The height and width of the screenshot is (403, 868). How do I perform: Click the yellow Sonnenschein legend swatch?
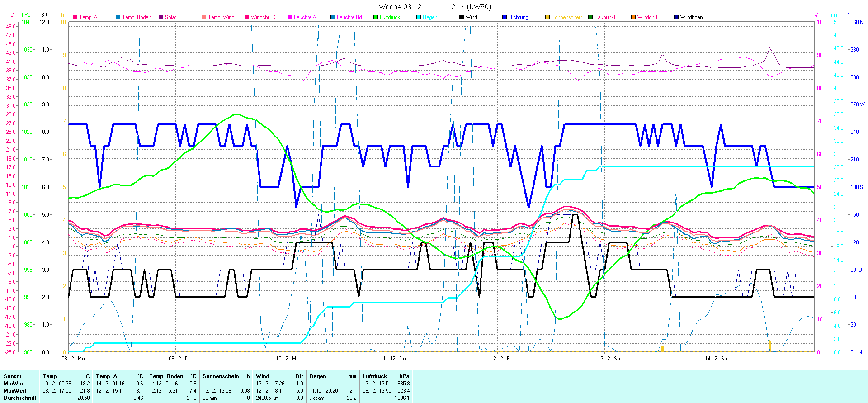547,17
